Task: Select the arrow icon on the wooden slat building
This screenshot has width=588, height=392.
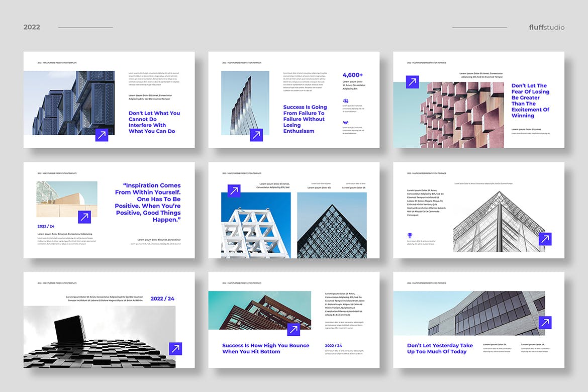Action: point(293,329)
